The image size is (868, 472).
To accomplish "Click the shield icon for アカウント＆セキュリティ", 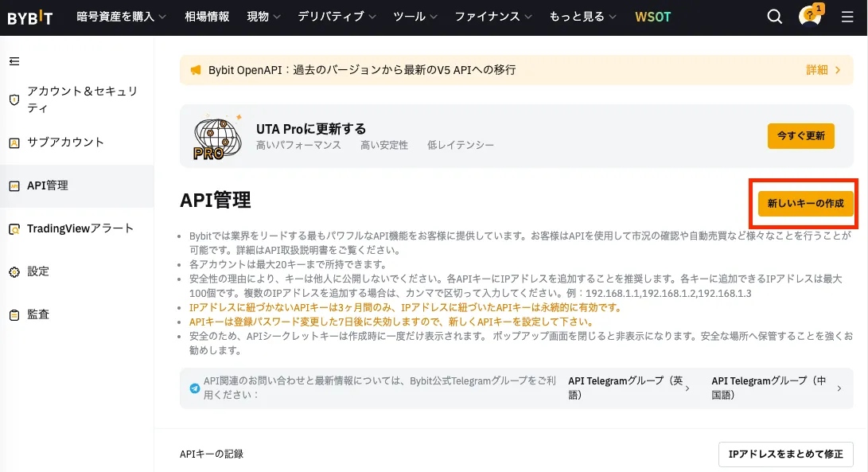I will [x=14, y=100].
